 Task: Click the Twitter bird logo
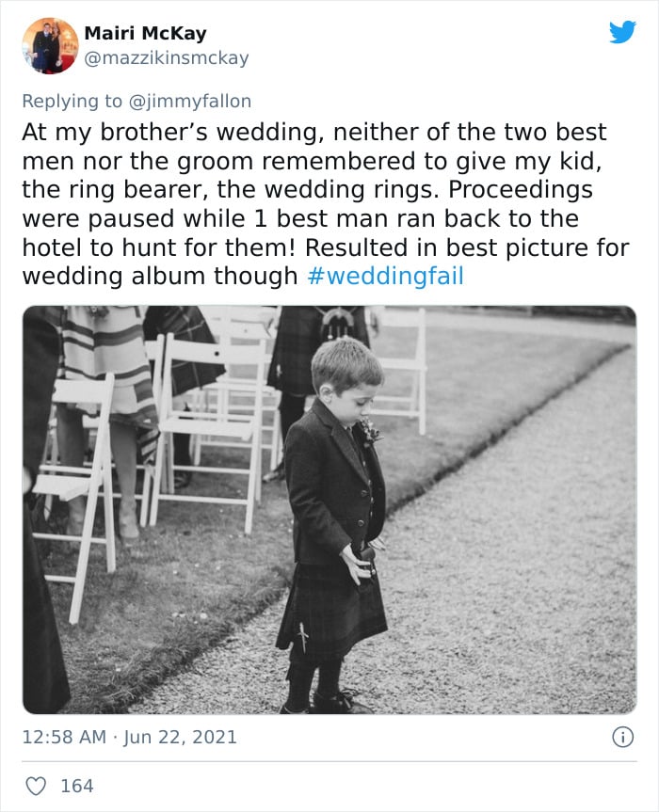[x=622, y=32]
